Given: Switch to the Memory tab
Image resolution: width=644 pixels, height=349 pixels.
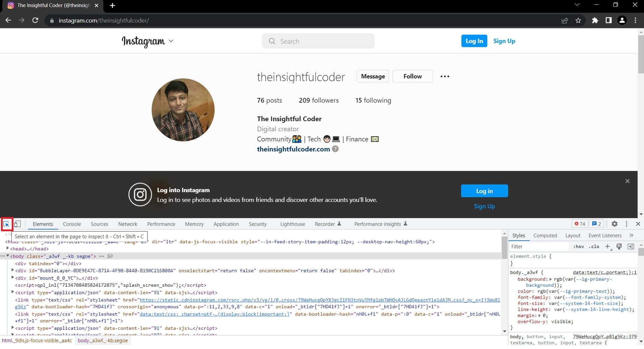Looking at the screenshot, I should point(194,224).
